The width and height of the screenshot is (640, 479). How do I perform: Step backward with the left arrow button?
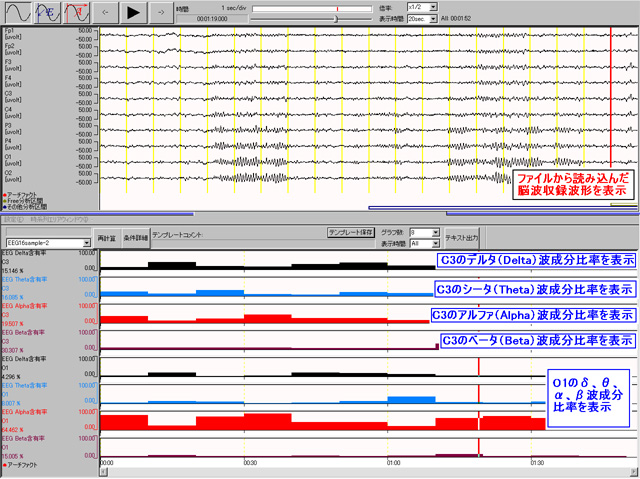[105, 12]
